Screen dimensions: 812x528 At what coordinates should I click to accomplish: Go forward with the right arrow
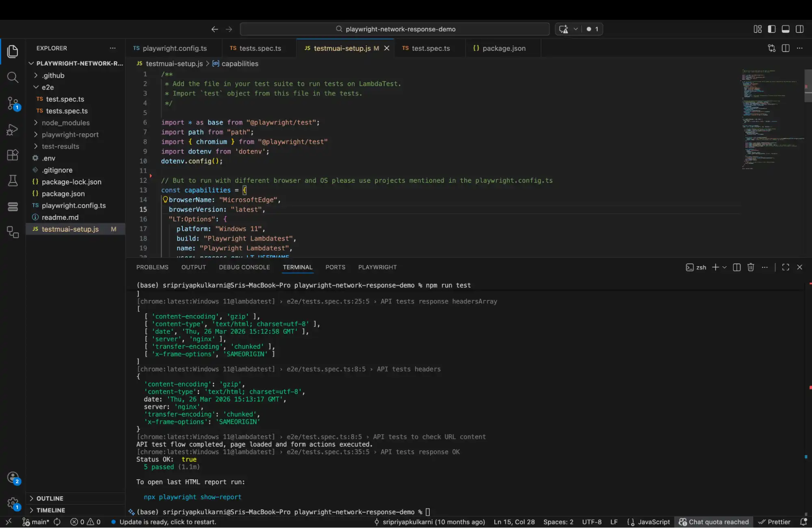pos(229,29)
